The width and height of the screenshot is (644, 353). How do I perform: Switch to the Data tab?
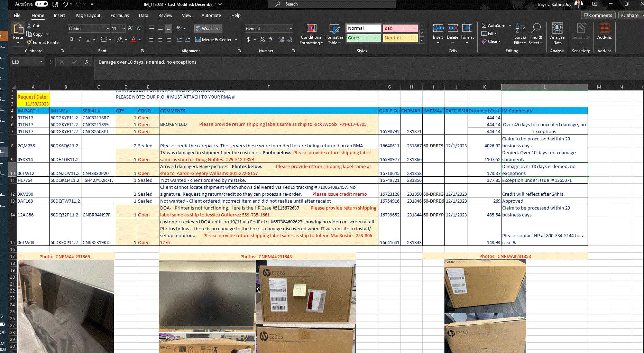coord(144,16)
